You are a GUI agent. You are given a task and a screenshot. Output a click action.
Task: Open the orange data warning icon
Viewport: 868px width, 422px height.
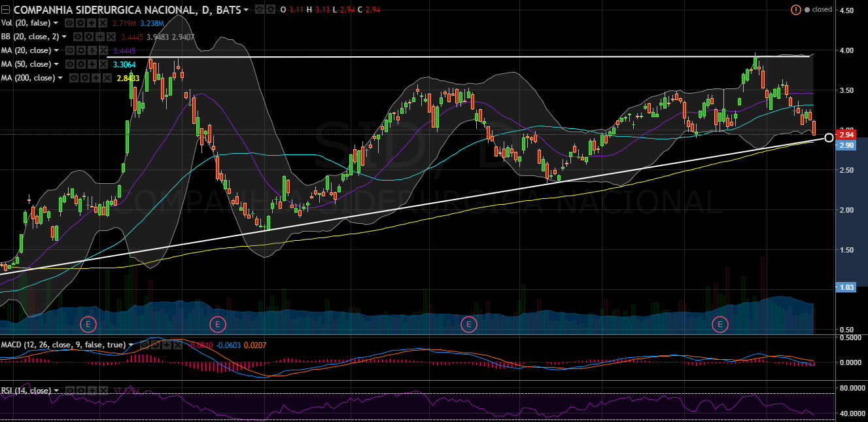coord(795,10)
